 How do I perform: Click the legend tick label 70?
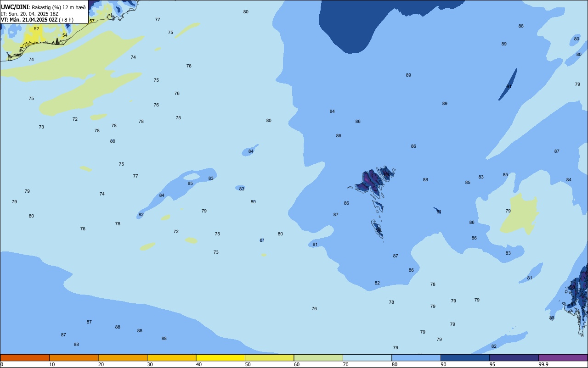[346, 364]
